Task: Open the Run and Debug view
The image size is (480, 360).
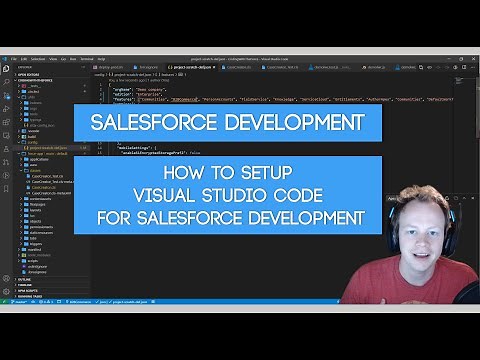Action: [6, 109]
